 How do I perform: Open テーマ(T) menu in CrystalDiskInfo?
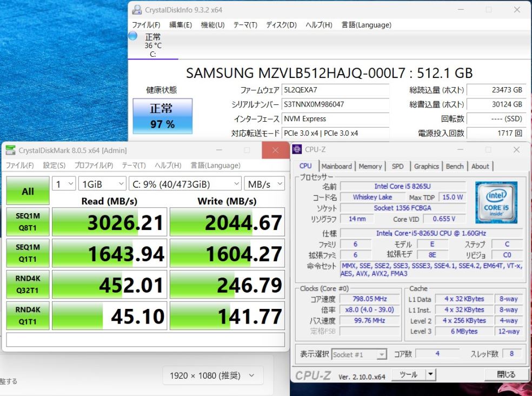coord(245,25)
